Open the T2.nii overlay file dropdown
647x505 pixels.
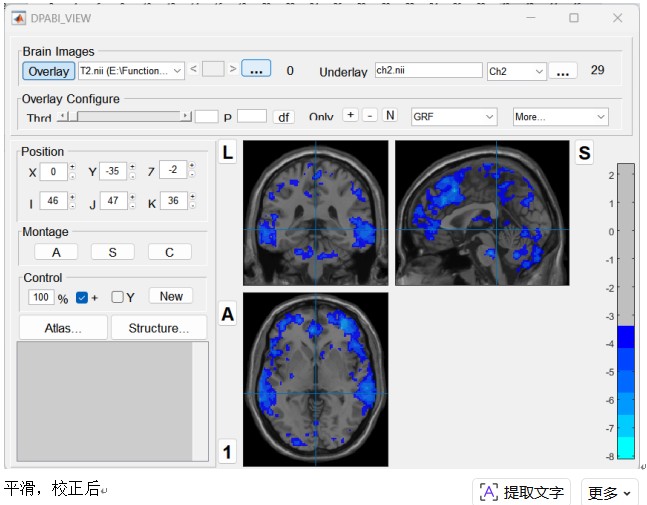click(x=131, y=71)
